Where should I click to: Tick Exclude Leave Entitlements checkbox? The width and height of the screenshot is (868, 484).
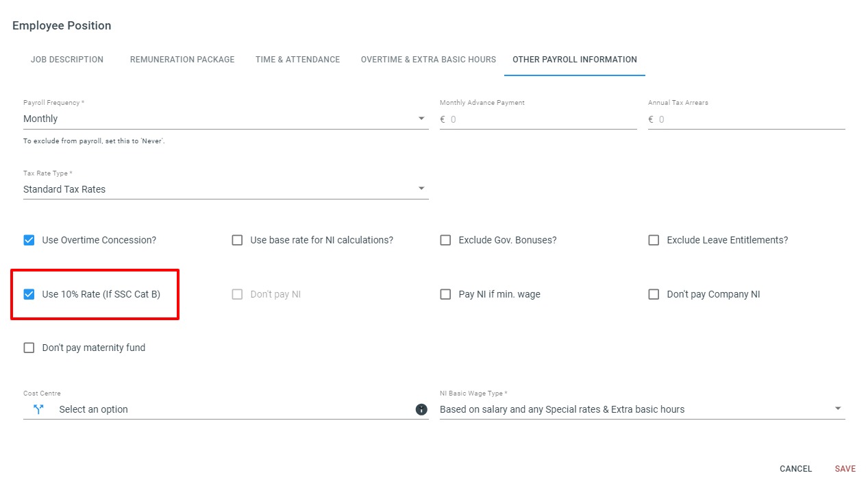[654, 240]
